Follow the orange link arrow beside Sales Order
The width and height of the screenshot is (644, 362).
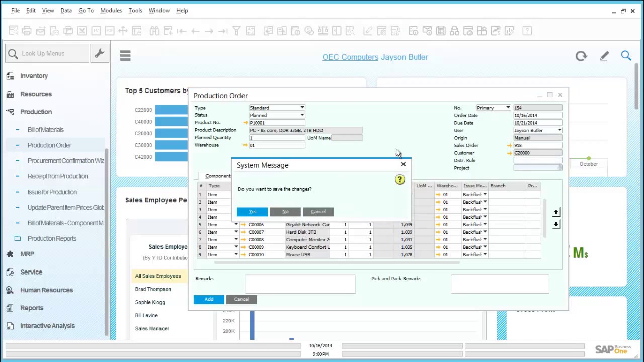(x=509, y=145)
